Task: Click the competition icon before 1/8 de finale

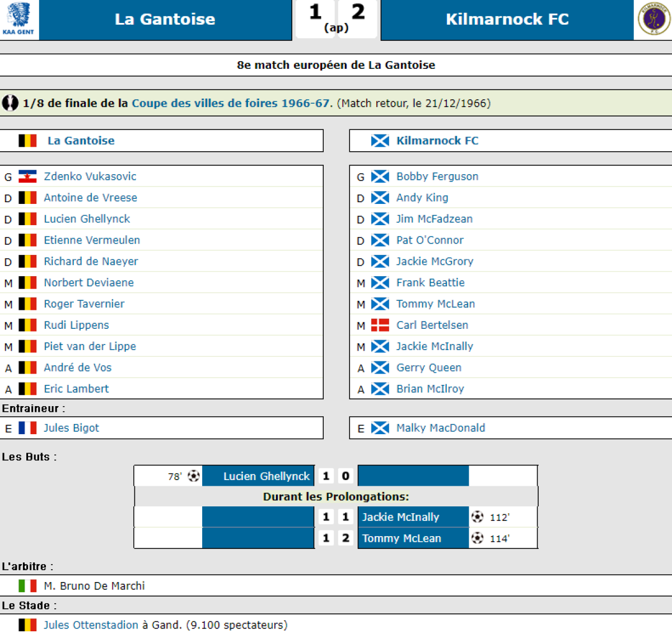Action: coord(10,103)
